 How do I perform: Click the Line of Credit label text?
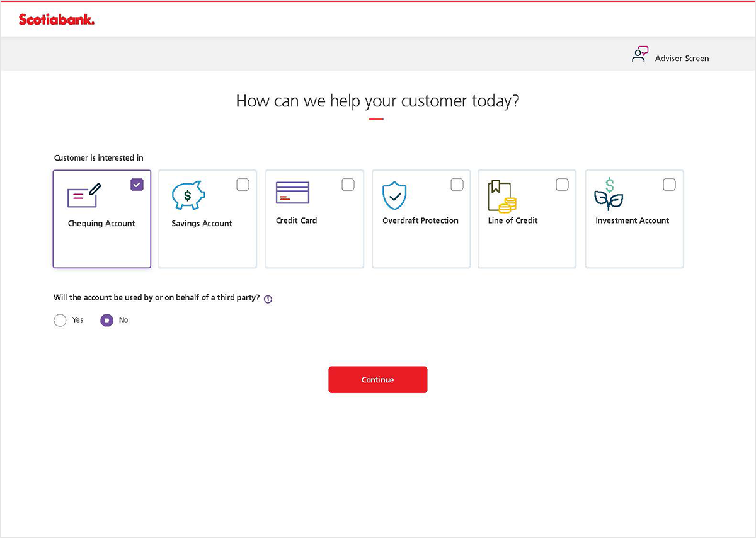pyautogui.click(x=513, y=220)
